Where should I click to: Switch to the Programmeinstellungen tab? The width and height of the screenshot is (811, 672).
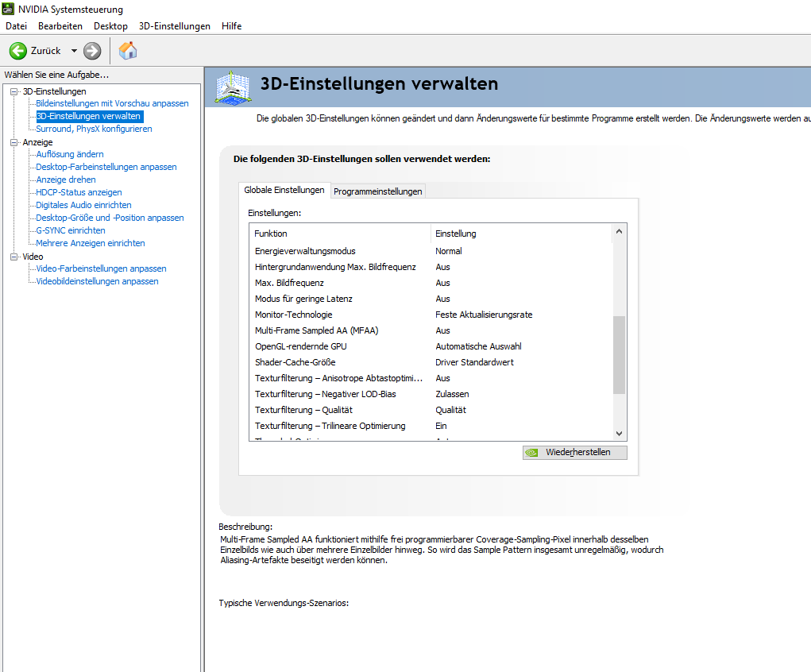pos(377,191)
